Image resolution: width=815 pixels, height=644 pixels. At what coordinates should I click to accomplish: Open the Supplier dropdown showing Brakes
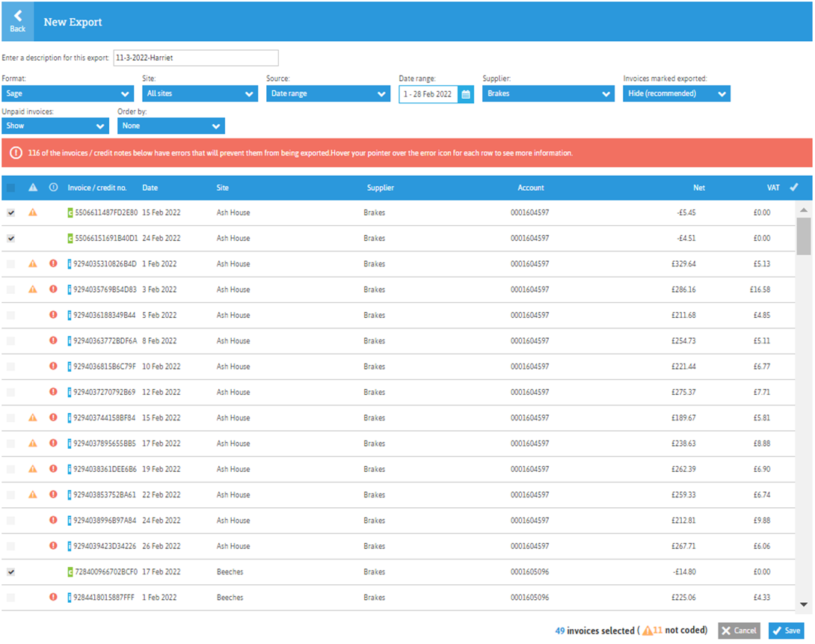click(548, 93)
